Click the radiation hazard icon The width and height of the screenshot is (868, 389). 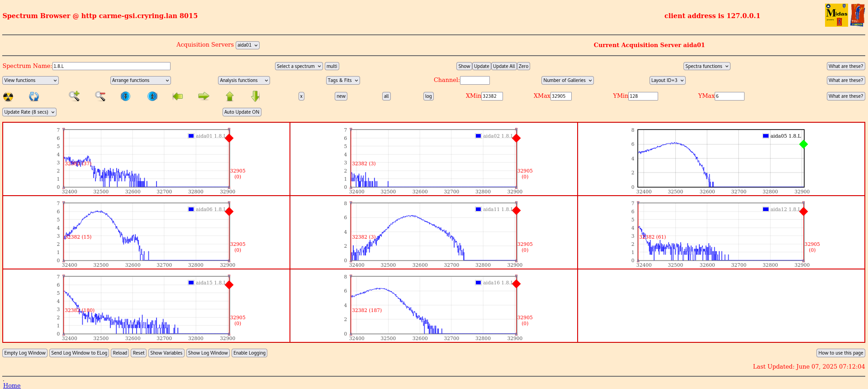(8, 96)
